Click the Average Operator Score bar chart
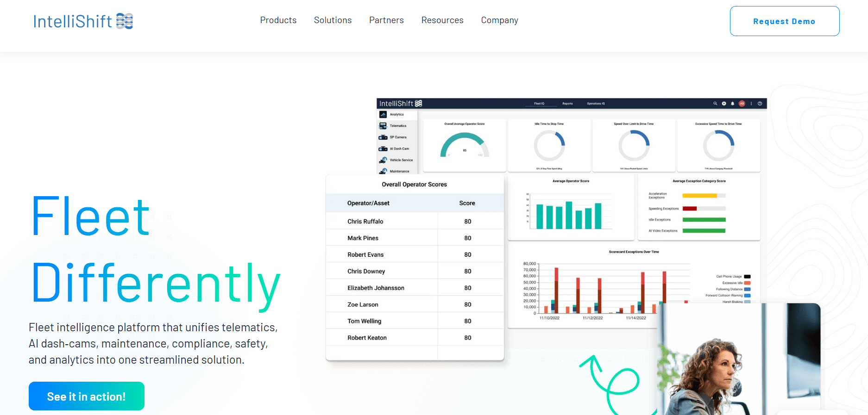Image resolution: width=868 pixels, height=415 pixels. (x=569, y=211)
